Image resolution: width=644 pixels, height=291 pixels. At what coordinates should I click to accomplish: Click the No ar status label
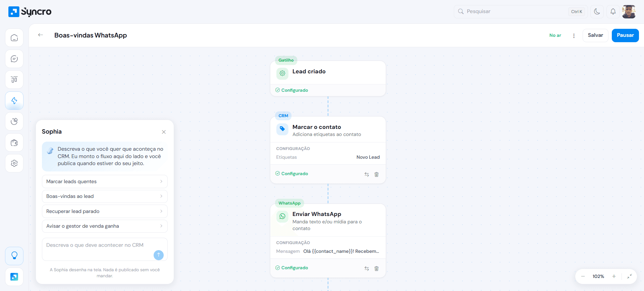point(555,35)
